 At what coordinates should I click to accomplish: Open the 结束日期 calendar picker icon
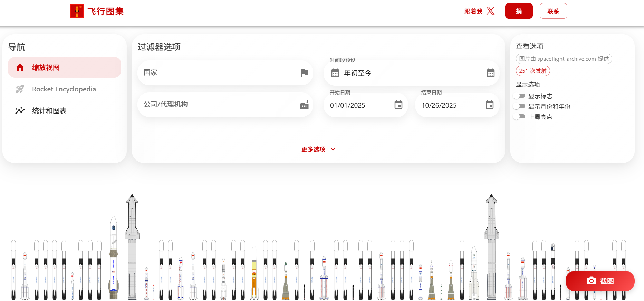[x=489, y=105]
